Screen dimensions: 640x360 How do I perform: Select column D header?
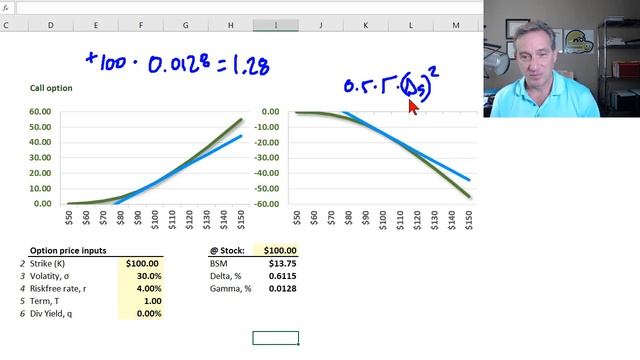(x=51, y=25)
